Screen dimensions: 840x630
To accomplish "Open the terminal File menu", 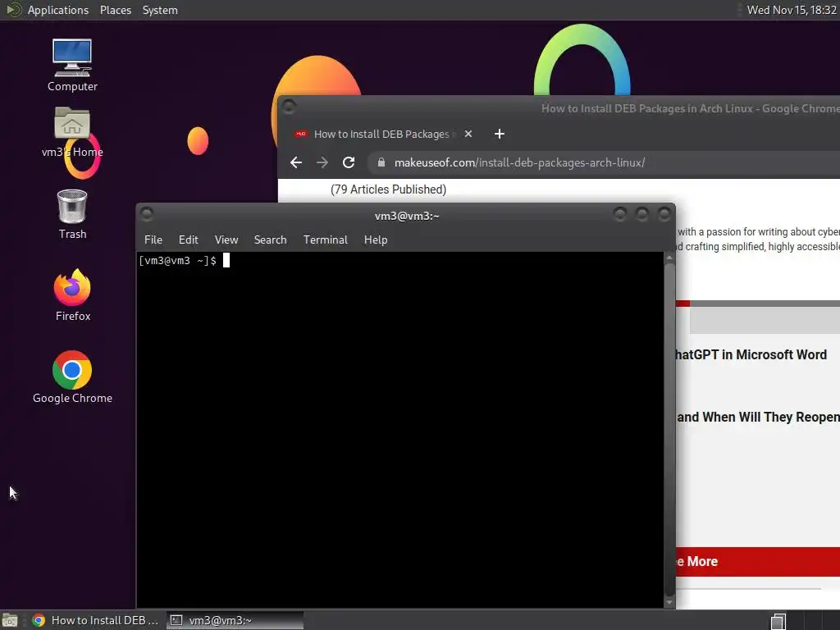I will point(153,240).
